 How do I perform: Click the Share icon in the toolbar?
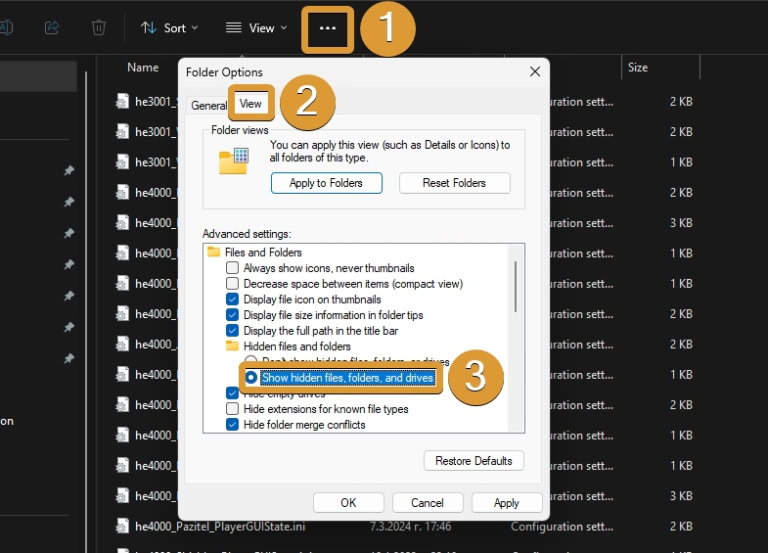click(x=52, y=28)
